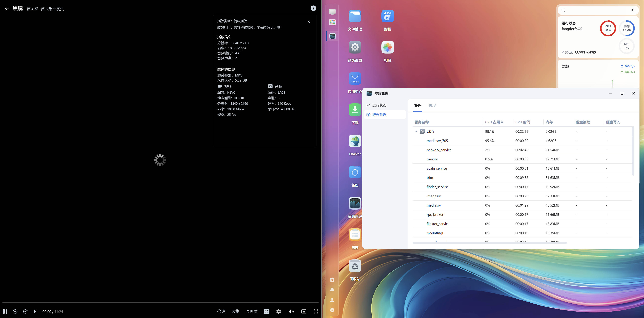Open the 应用中心 app store
This screenshot has height=318, width=644.
tap(355, 78)
